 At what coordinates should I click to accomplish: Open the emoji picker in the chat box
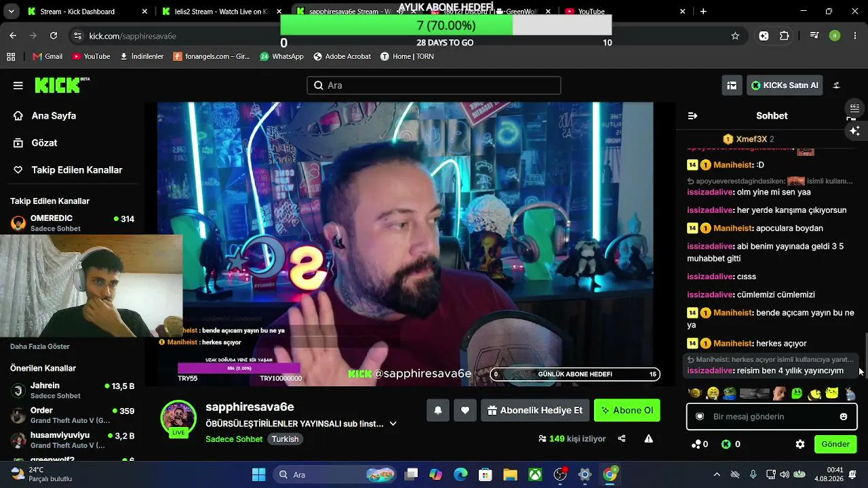(844, 417)
